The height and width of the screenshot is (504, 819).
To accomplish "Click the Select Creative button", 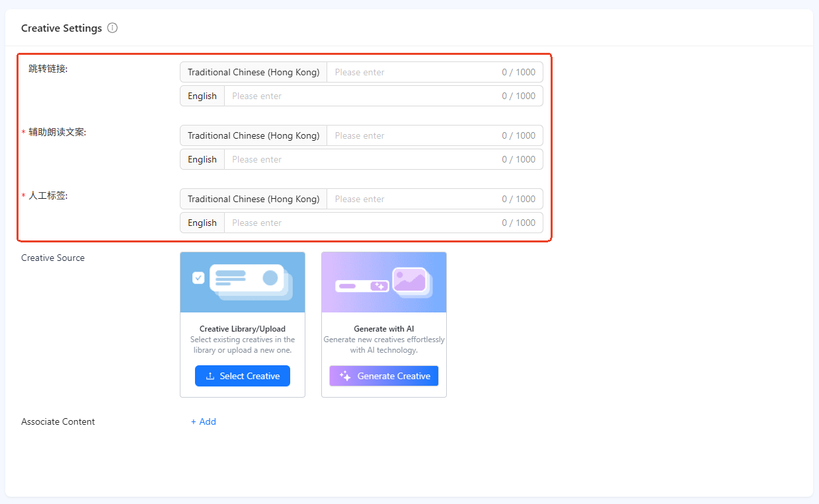I will 243,376.
